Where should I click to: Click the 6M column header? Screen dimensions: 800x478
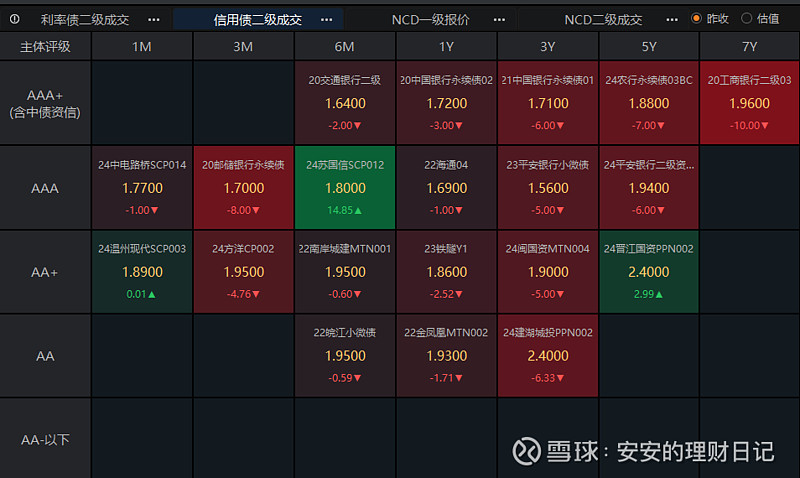345,46
